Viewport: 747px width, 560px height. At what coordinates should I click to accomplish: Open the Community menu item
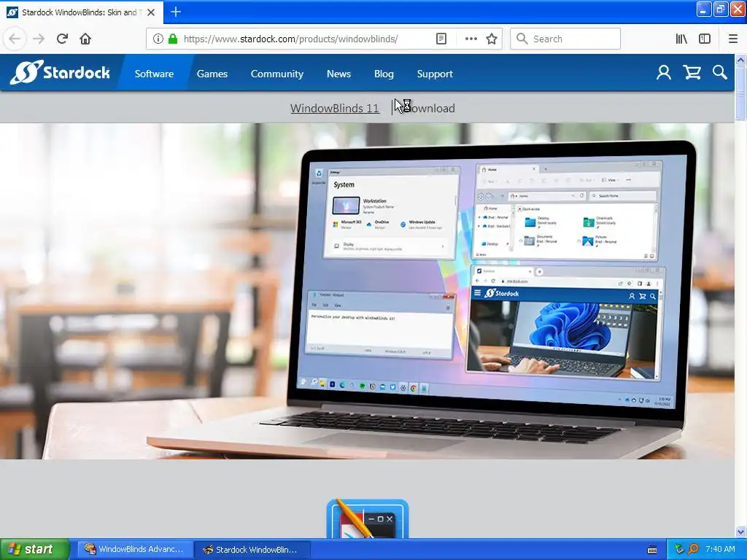(276, 74)
